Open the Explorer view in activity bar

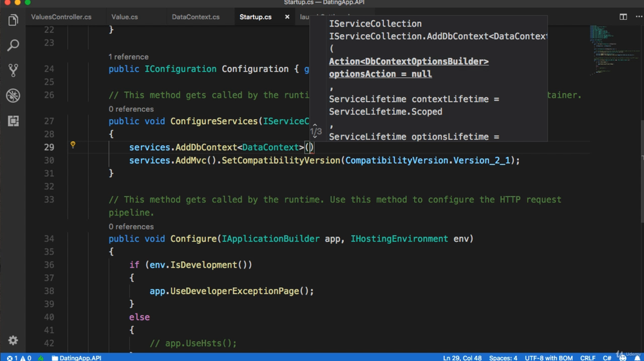(x=13, y=20)
